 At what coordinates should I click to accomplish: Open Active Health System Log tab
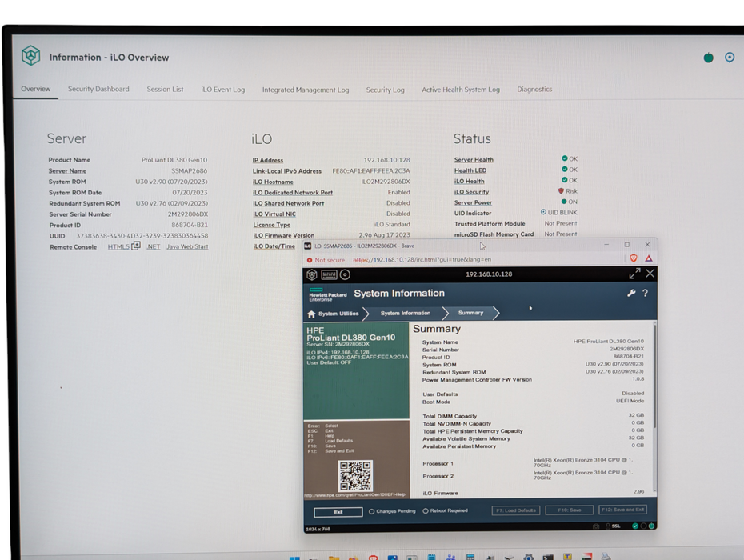(x=461, y=90)
